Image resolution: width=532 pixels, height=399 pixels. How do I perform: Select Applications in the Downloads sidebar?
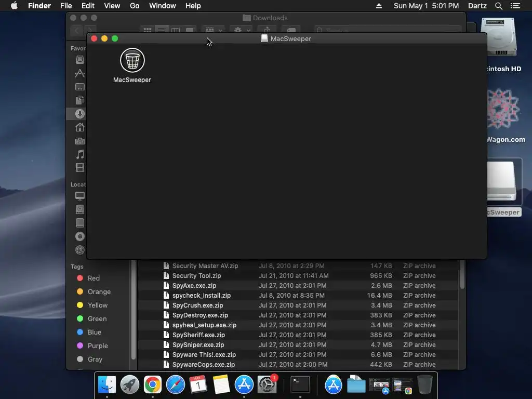click(x=79, y=73)
